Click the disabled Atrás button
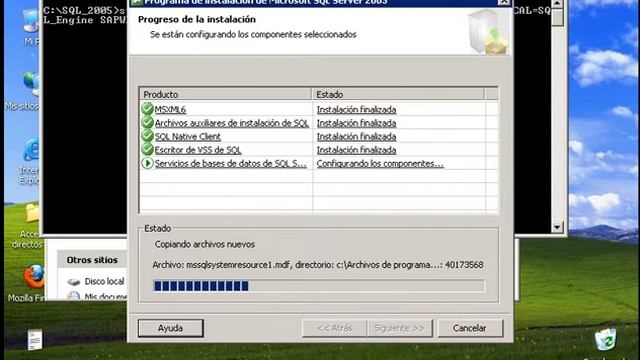The width and height of the screenshot is (640, 360). pos(334,328)
